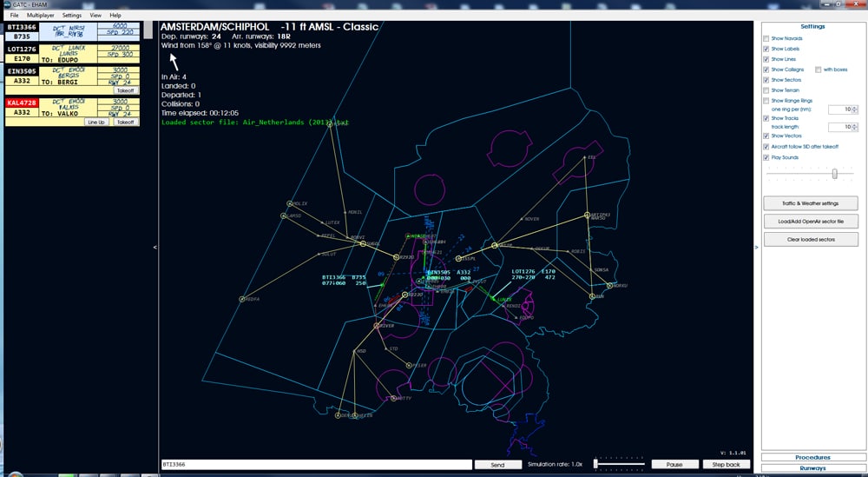Expand the Runways panel section
Viewport: 868px width, 477px height.
[x=812, y=468]
